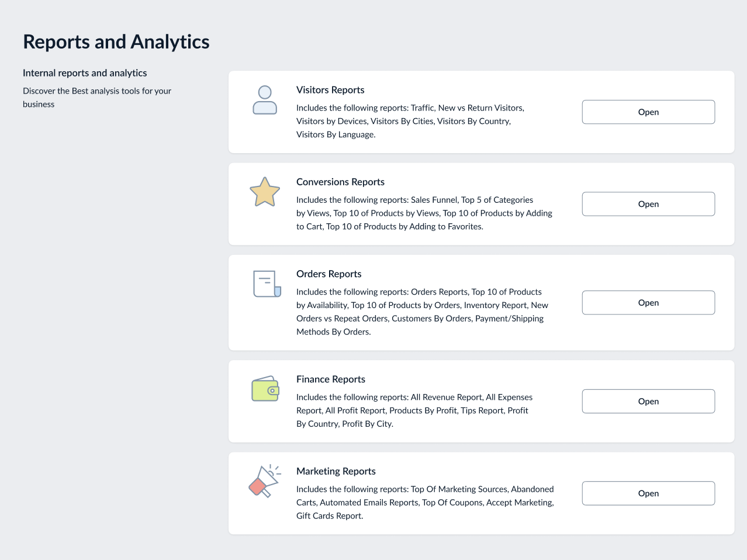Select the person icon on Visitors Reports card
Image resolution: width=747 pixels, height=560 pixels.
pos(265,99)
